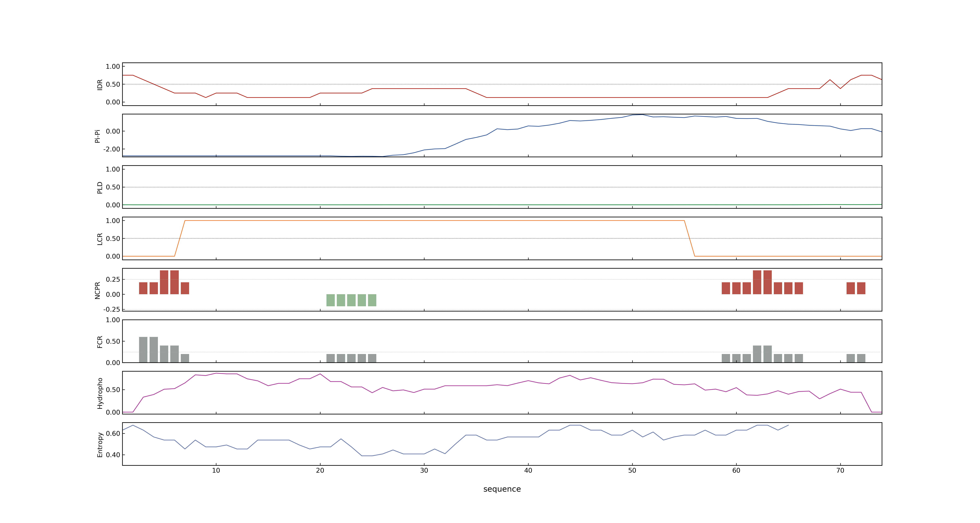Screen dimensions: 980x523
Task: Select x-axis tick label 10
Action: point(216,470)
